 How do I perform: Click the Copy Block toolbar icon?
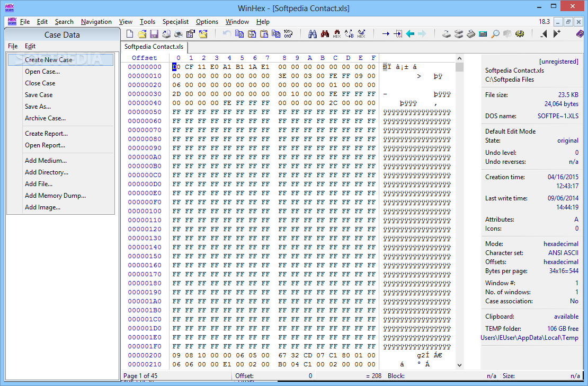[x=239, y=34]
